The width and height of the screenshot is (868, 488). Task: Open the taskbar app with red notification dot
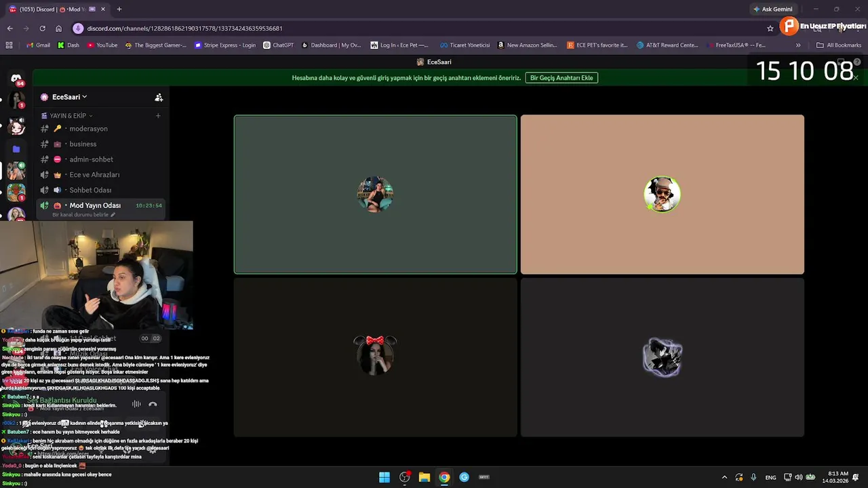[x=405, y=477]
